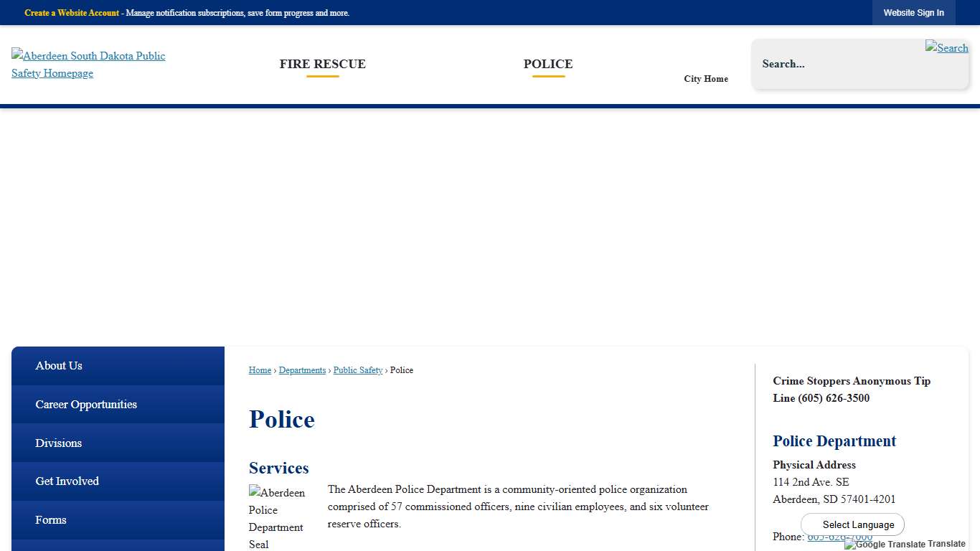Expand the About Us sidebar section

[x=59, y=366]
